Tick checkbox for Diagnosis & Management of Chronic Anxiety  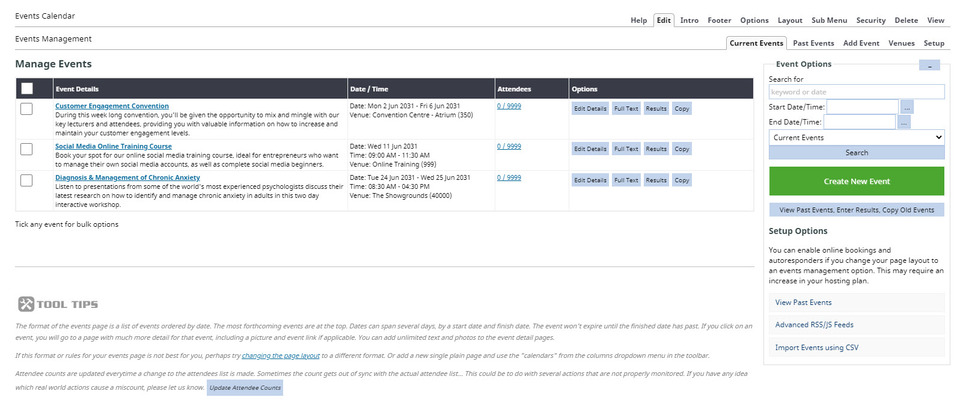pos(27,178)
